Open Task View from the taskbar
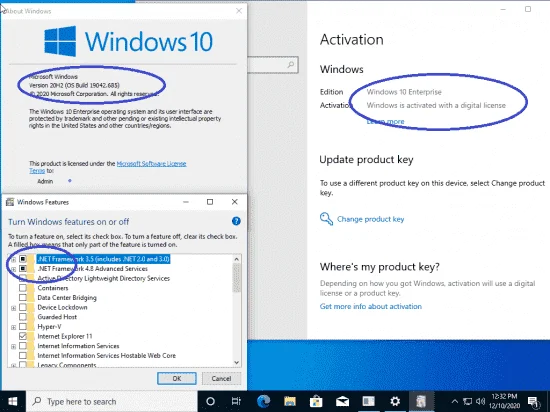Image resolution: width=550 pixels, height=412 pixels. click(236, 401)
